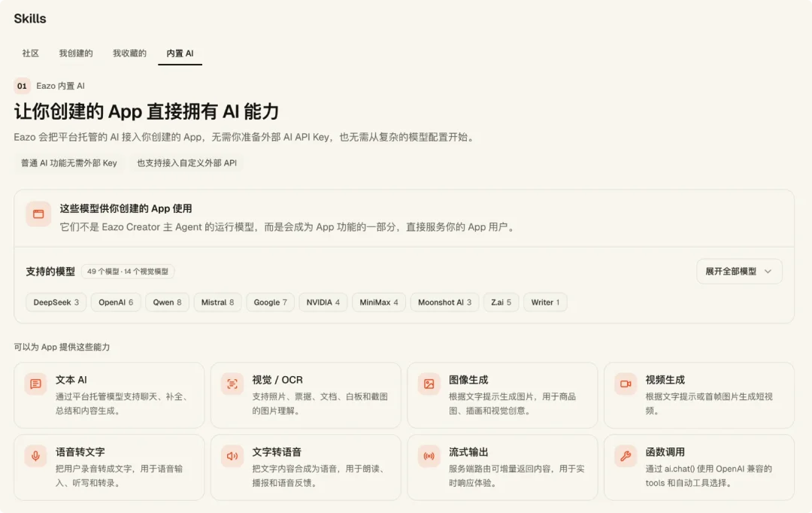
Task: Click the NVIDIA 4 model chip
Action: click(x=323, y=302)
